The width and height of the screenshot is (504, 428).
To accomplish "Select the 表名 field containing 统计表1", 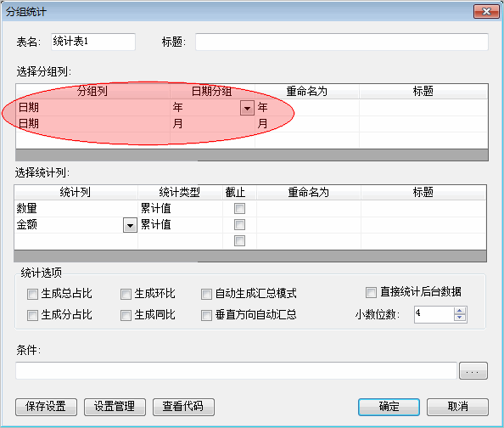I will point(93,42).
